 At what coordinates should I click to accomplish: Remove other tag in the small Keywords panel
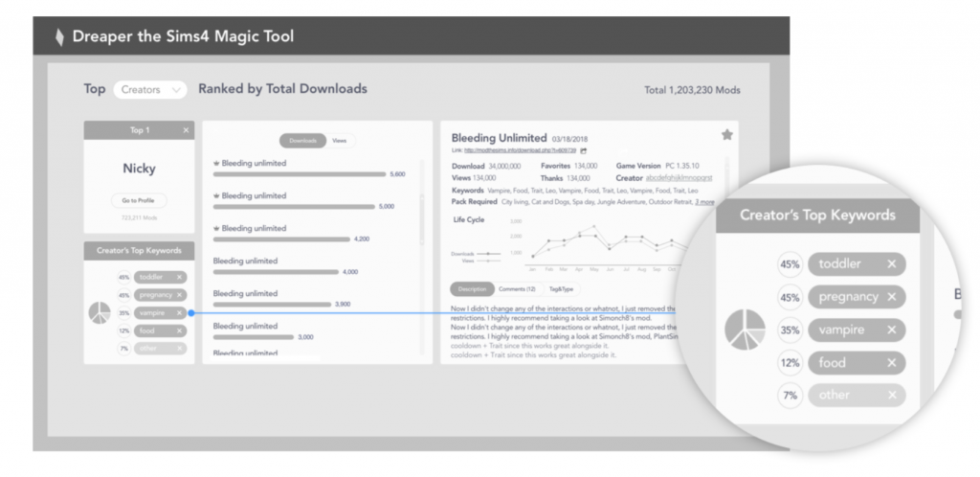[179, 349]
